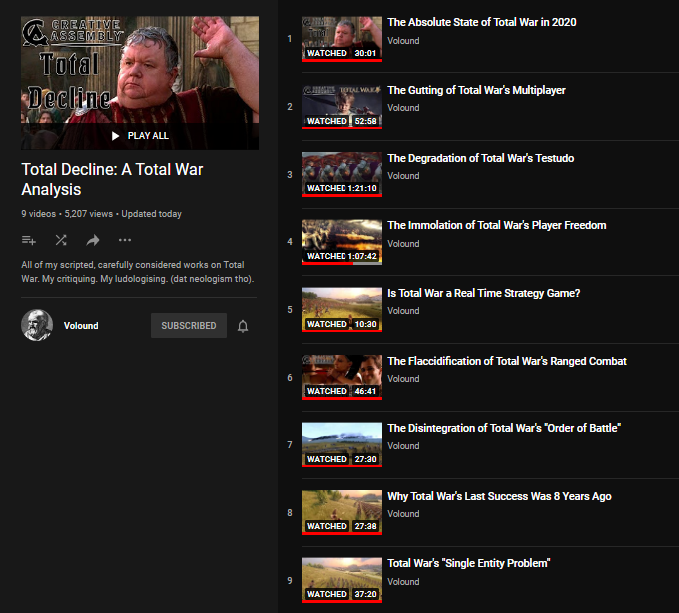This screenshot has width=679, height=613.
Task: Click the Save playlist icon
Action: pyautogui.click(x=29, y=240)
